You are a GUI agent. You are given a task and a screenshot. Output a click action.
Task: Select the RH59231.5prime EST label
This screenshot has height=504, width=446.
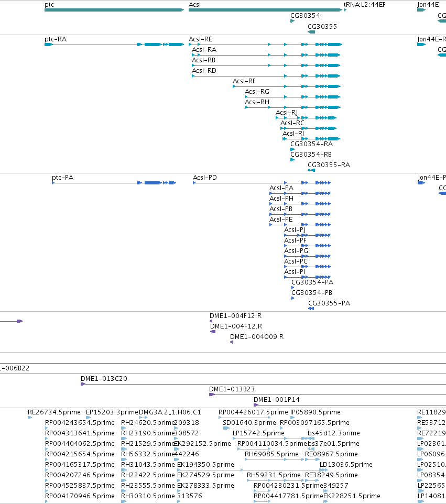pos(274,475)
